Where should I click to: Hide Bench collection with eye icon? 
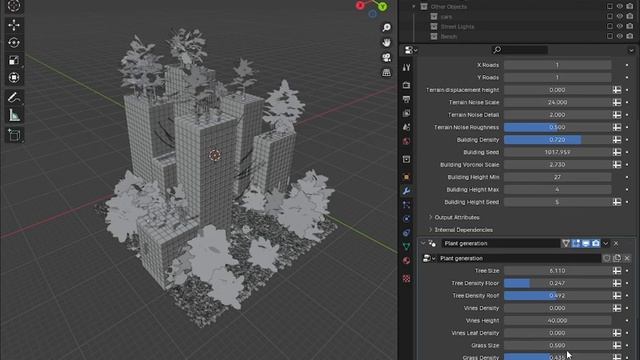click(x=620, y=36)
